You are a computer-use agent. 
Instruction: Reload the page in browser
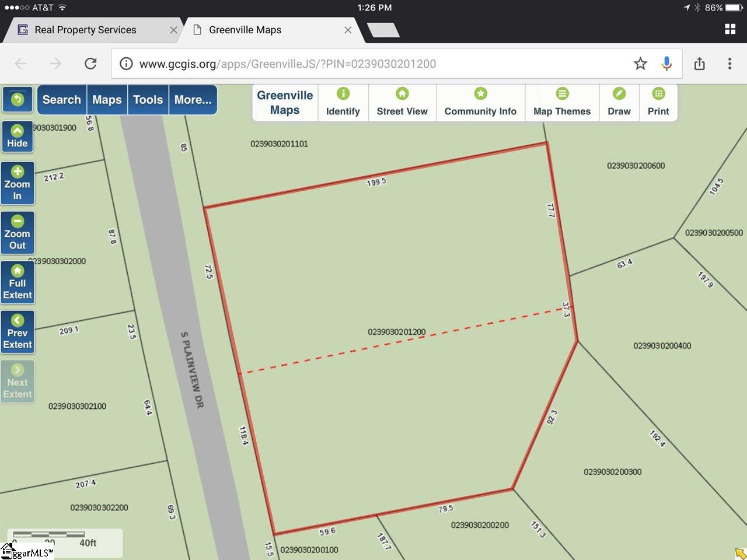(x=90, y=64)
